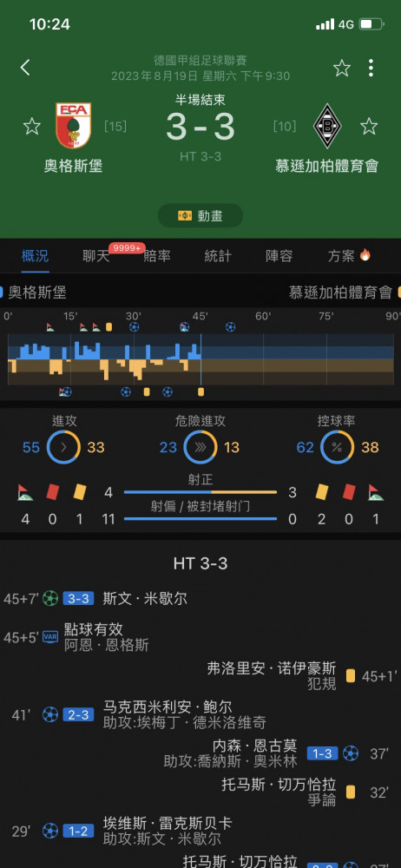The height and width of the screenshot is (868, 401).
Task: Tap the VAR icon at 45+5'
Action: [50, 638]
